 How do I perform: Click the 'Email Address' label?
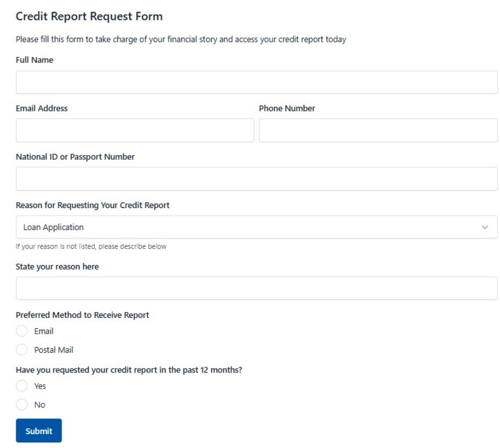tap(42, 108)
